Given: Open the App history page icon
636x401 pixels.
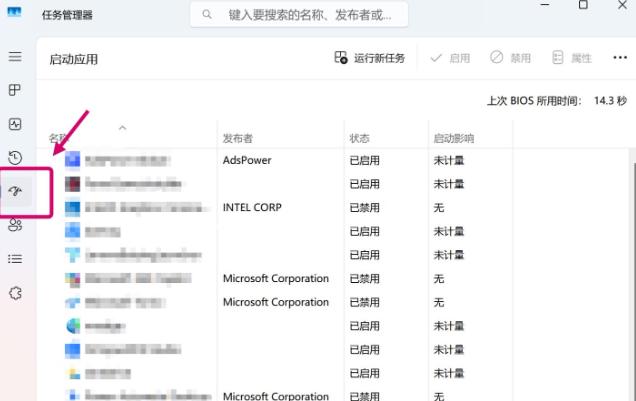Looking at the screenshot, I should click(x=15, y=157).
